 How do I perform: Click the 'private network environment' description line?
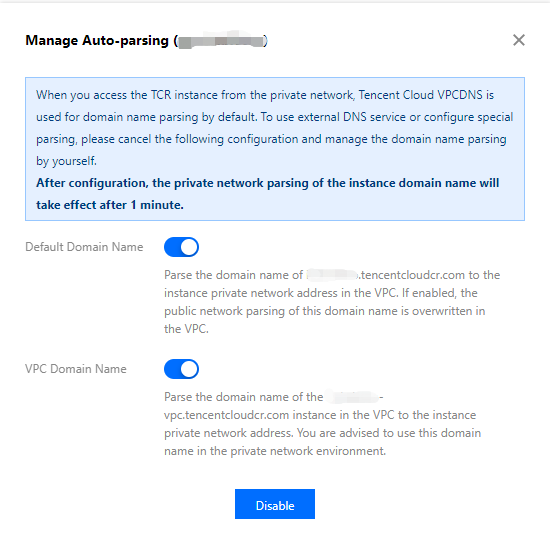click(x=275, y=451)
